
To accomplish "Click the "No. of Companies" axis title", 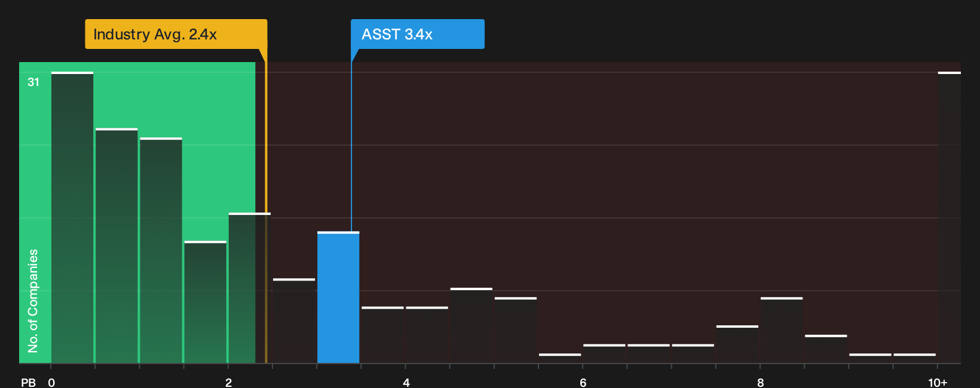I will pyautogui.click(x=33, y=301).
